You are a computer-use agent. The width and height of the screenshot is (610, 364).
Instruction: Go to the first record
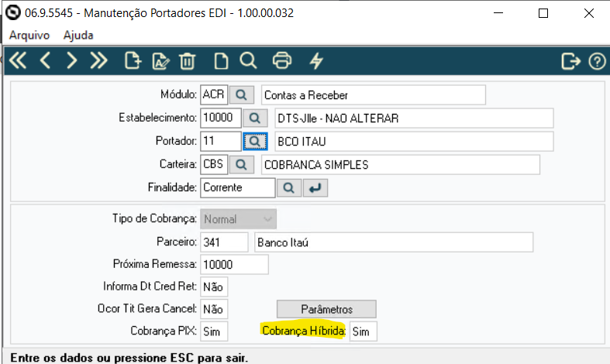(x=18, y=61)
